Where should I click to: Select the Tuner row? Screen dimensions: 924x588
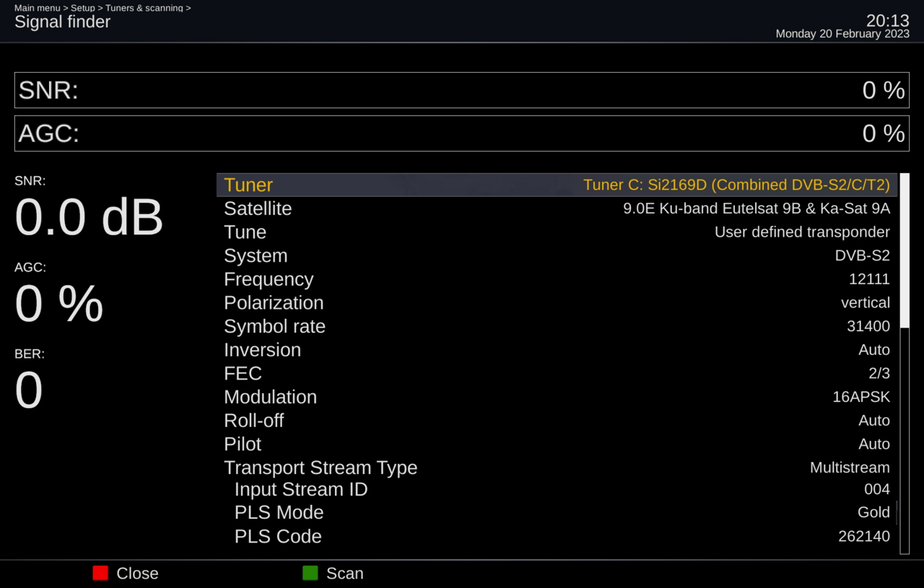(556, 185)
